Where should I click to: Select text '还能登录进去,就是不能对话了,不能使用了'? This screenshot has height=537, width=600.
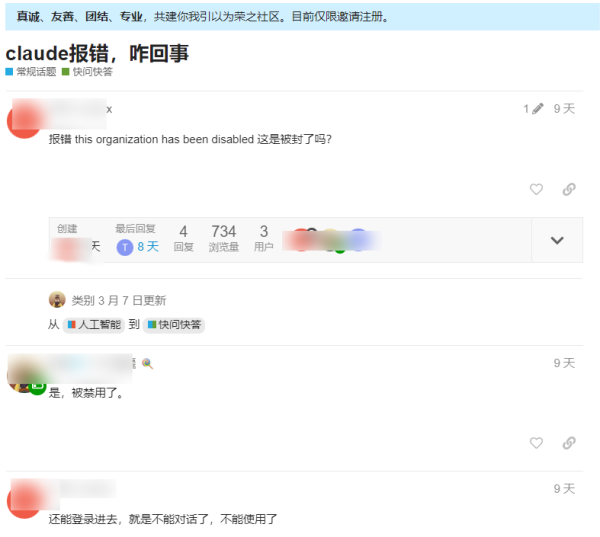click(163, 519)
